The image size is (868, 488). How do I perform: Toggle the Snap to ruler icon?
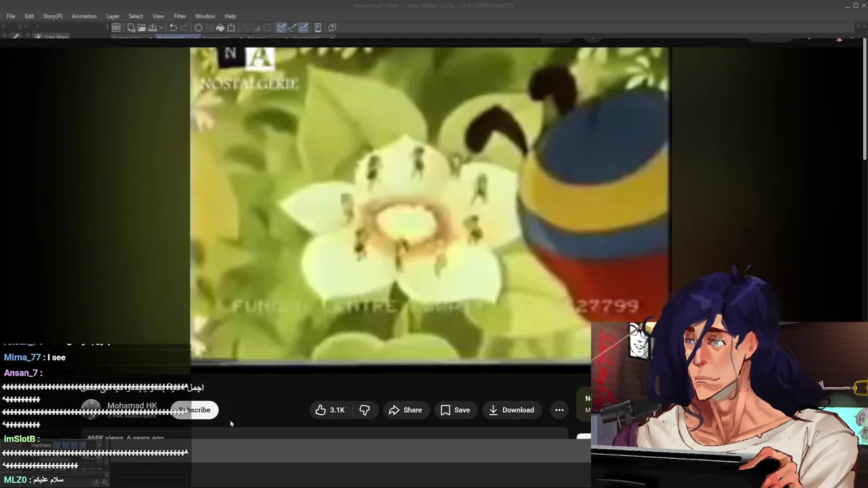tap(281, 28)
